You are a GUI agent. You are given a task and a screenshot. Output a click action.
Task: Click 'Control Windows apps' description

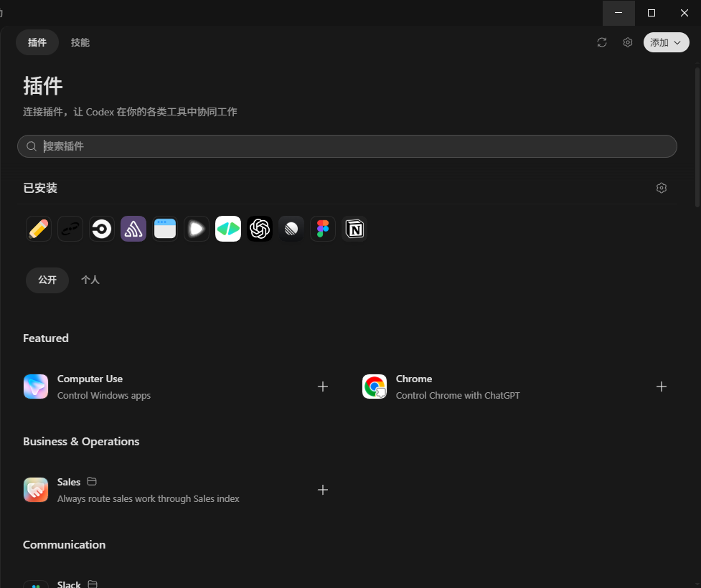point(104,395)
